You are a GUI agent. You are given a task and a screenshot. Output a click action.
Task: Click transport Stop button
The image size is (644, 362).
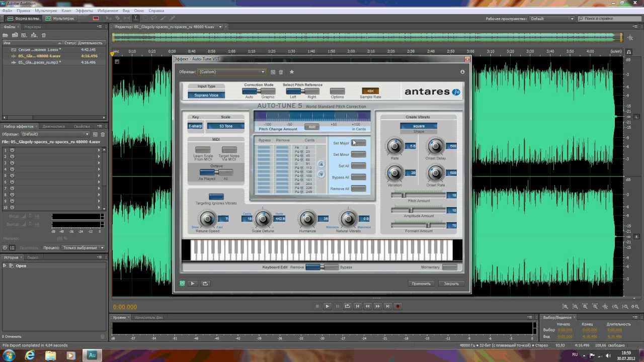click(317, 306)
